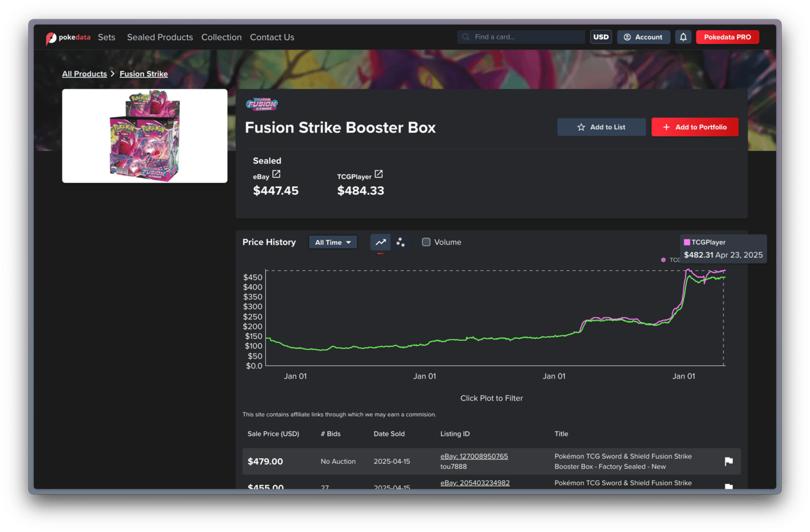Click the Title column header
The width and height of the screenshot is (810, 532).
(562, 434)
